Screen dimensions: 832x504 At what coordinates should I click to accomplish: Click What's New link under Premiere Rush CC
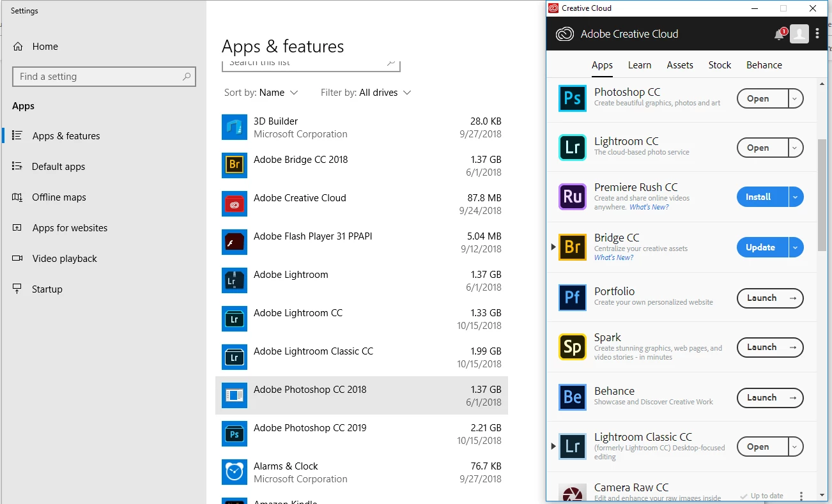click(x=649, y=207)
